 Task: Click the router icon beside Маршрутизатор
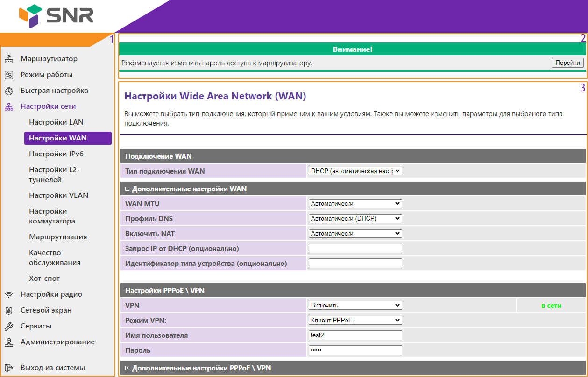coord(8,59)
